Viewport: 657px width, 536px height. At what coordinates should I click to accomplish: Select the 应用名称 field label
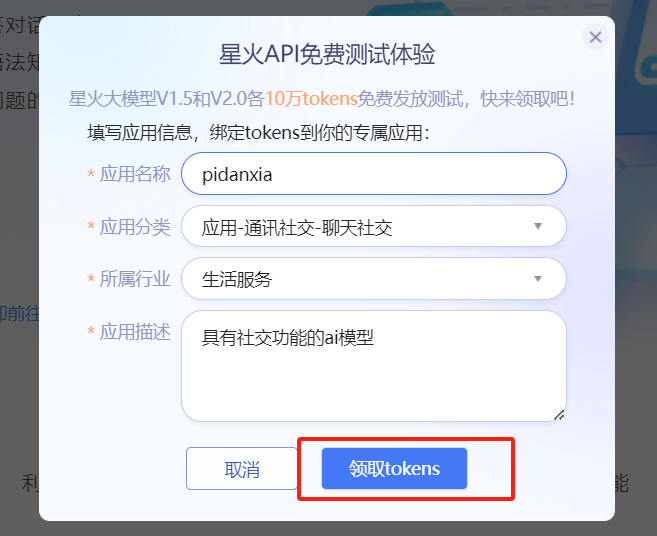(135, 174)
